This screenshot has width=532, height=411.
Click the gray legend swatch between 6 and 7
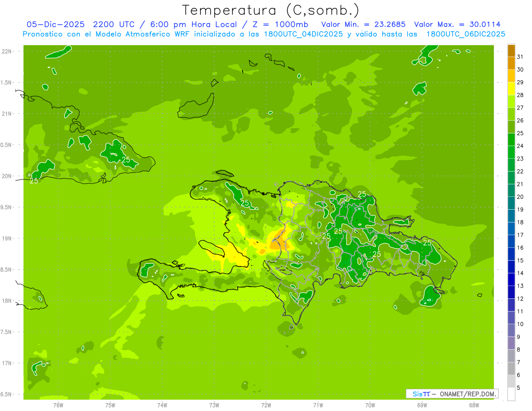[x=511, y=369]
